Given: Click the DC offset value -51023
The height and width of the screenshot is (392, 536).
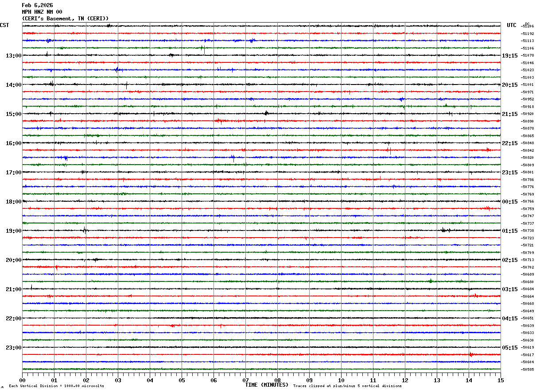Looking at the screenshot, I should 528,70.
